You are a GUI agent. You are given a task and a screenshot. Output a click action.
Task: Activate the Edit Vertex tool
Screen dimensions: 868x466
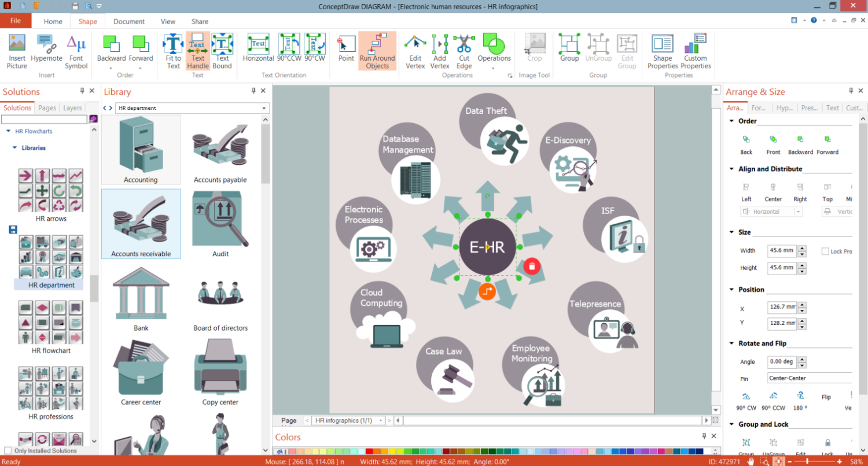click(415, 51)
